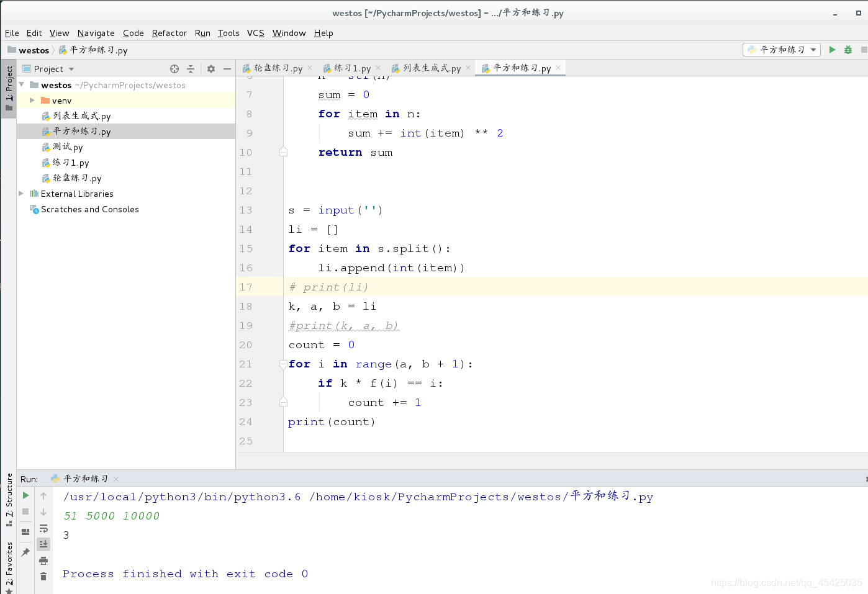This screenshot has height=594, width=868.
Task: Collapse all in the Project panel
Action: (191, 69)
